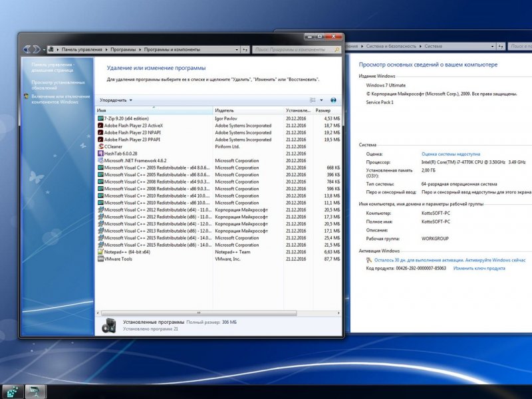Click the 87,7 МБ size value

pos(332,259)
